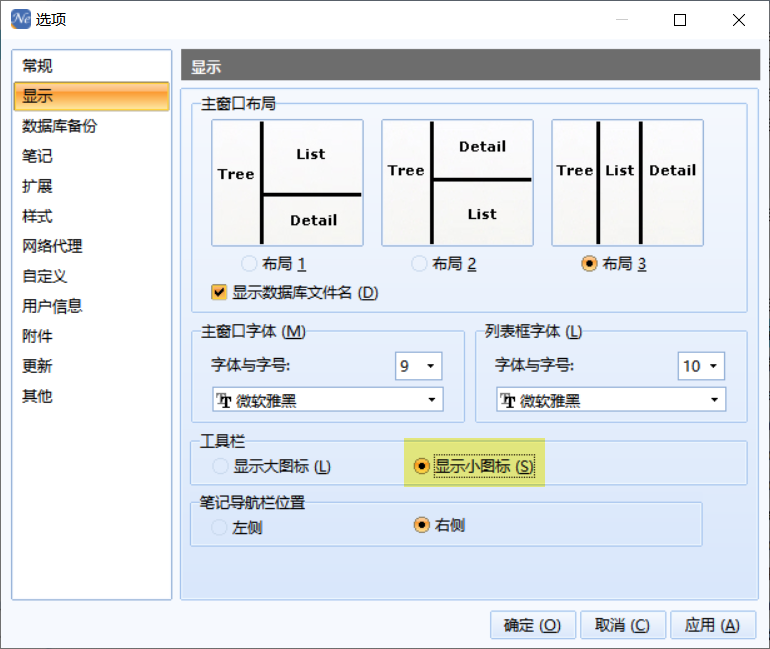
Task: Enable 显示大图标 toolbar option
Action: point(220,466)
